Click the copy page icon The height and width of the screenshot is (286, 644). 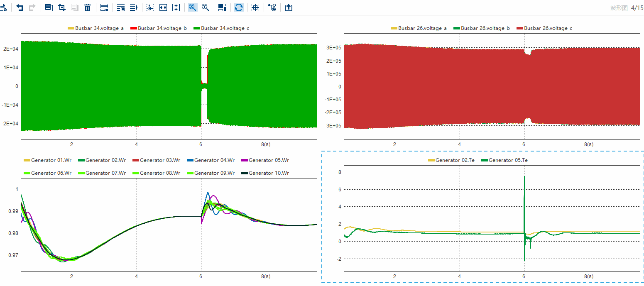pos(49,7)
